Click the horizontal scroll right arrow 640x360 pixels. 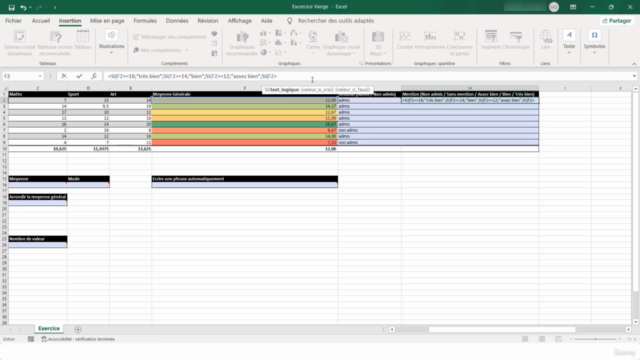coord(629,329)
